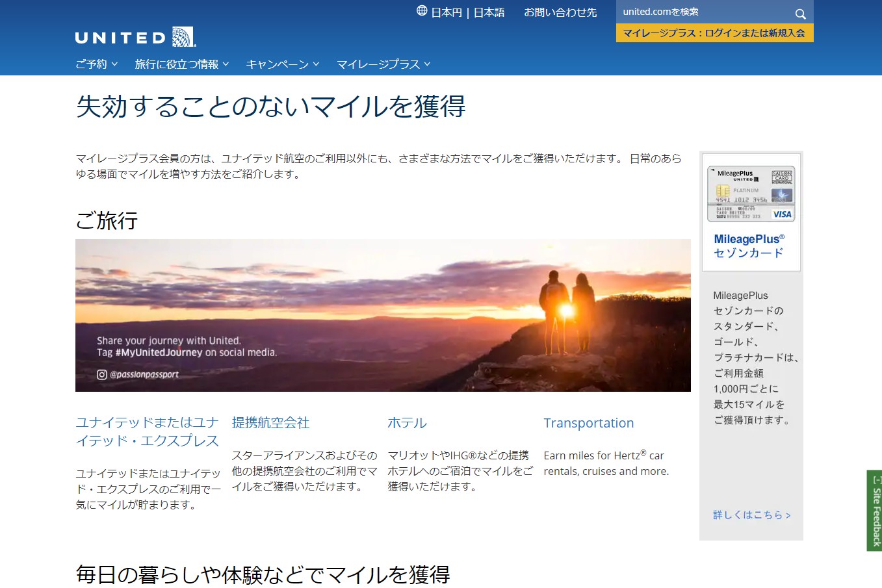The height and width of the screenshot is (588, 882).
Task: Click the マイレージプラス会員の方は intro paragraph
Action: (378, 166)
